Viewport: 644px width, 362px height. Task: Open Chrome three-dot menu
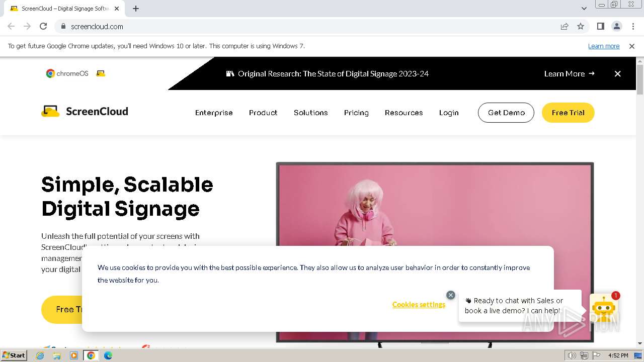pos(633,26)
